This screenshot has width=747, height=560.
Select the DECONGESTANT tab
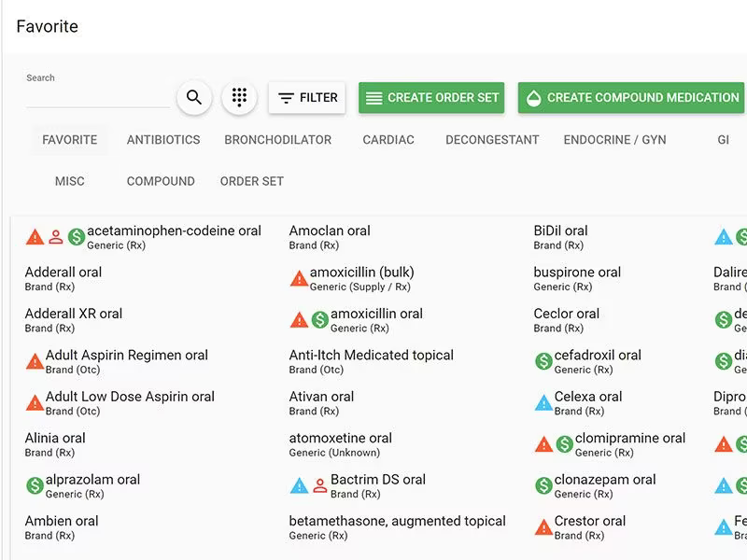pos(492,139)
